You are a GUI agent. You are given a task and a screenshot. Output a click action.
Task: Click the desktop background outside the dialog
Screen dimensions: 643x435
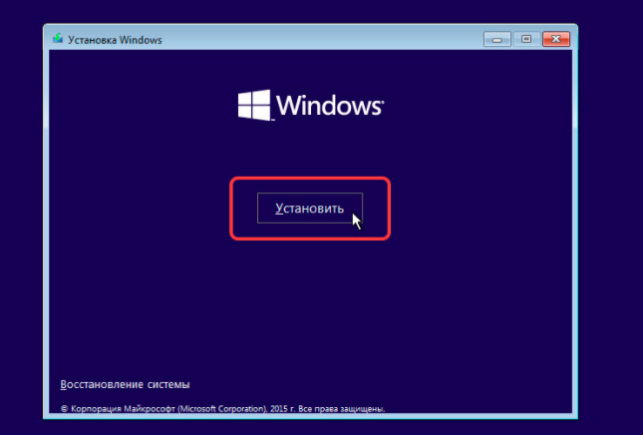(x=610, y=217)
